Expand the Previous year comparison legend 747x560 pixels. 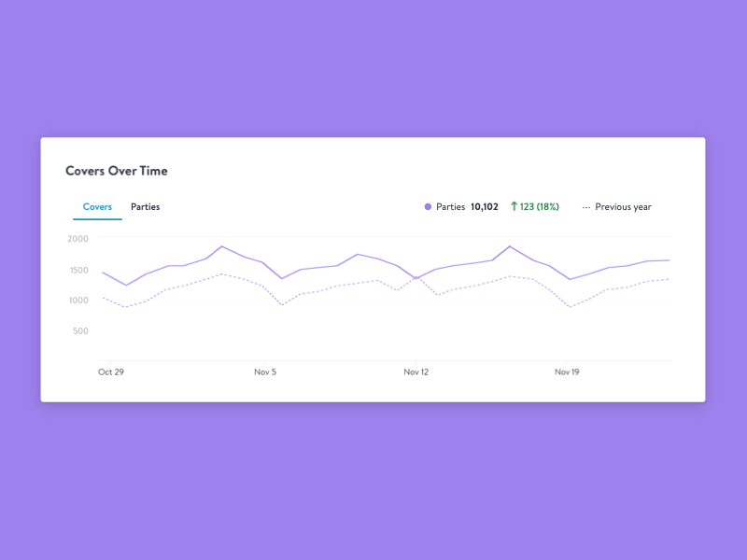[618, 206]
